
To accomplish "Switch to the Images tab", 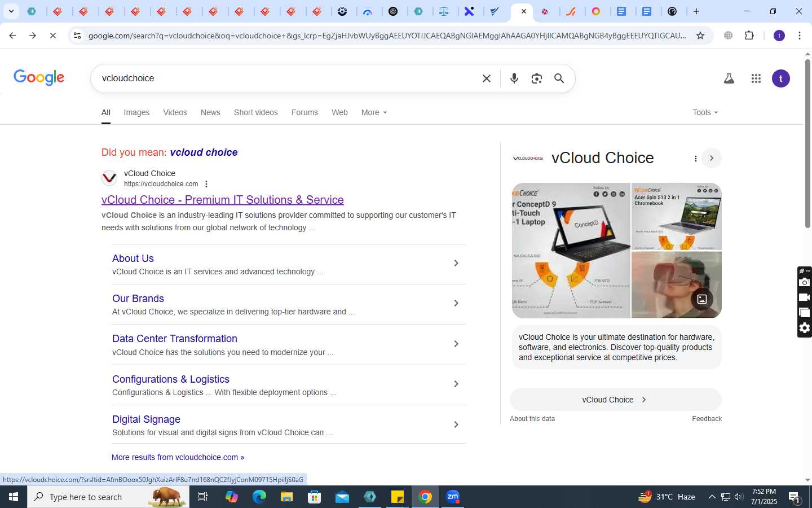I will (136, 112).
